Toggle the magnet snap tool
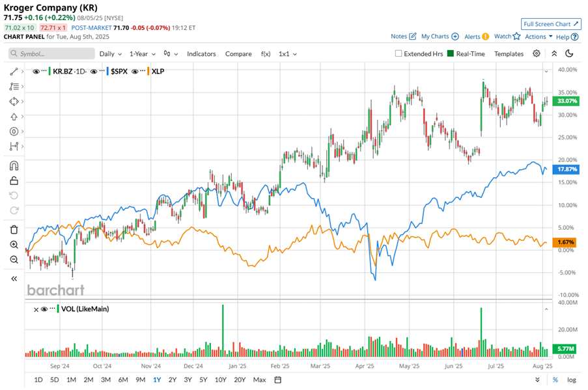This screenshot has height=390, width=588. (14, 166)
